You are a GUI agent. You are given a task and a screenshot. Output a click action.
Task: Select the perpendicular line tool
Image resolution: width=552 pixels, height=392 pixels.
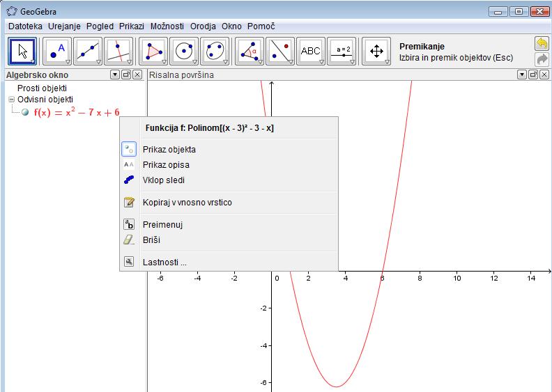119,52
